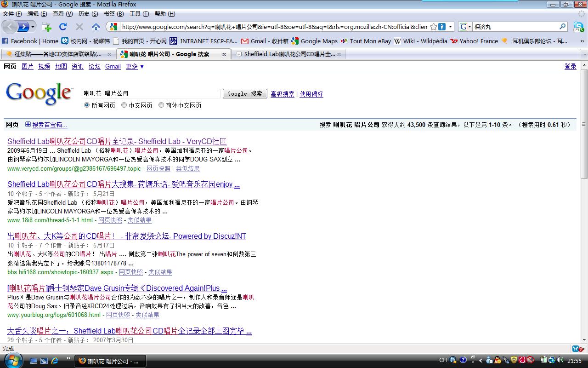Open the Google Maps bookmark

pyautogui.click(x=314, y=41)
